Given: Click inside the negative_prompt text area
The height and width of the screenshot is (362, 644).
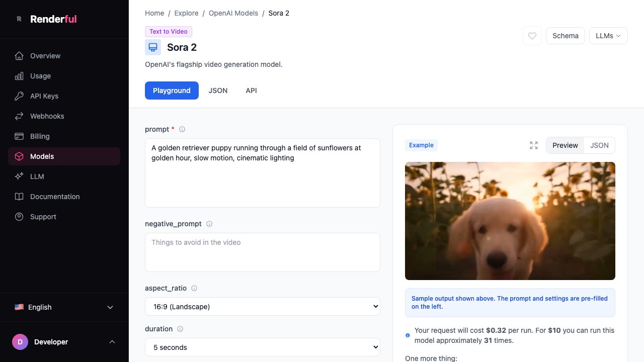Looking at the screenshot, I should [262, 252].
